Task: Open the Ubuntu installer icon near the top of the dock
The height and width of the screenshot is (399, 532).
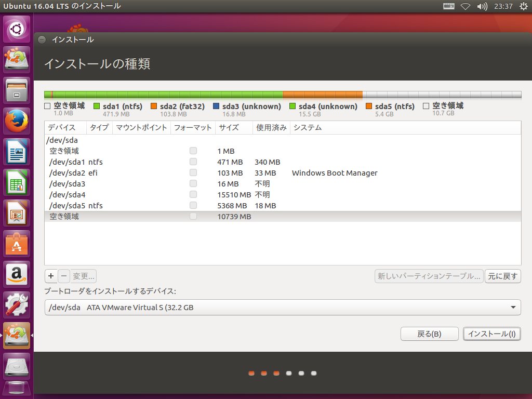Action: tap(17, 59)
